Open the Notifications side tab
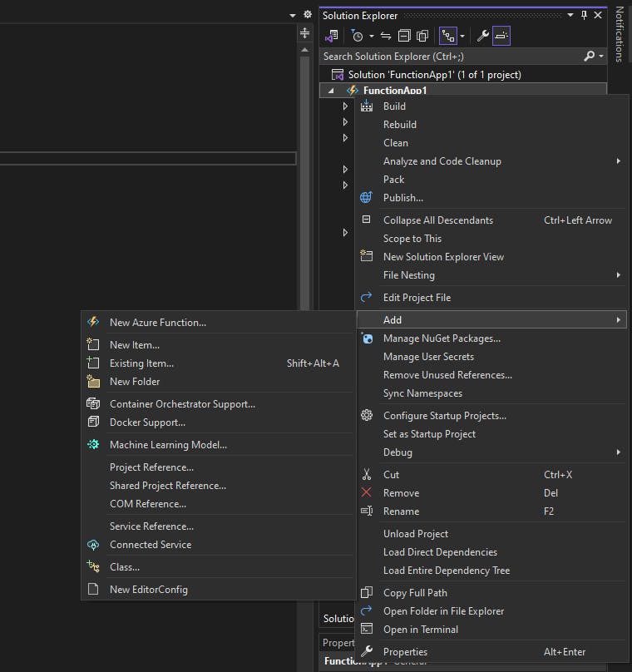 coord(620,33)
